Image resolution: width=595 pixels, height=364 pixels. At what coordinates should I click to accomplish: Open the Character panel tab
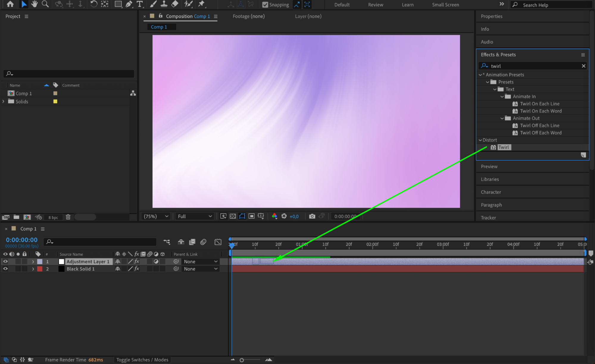tap(491, 192)
